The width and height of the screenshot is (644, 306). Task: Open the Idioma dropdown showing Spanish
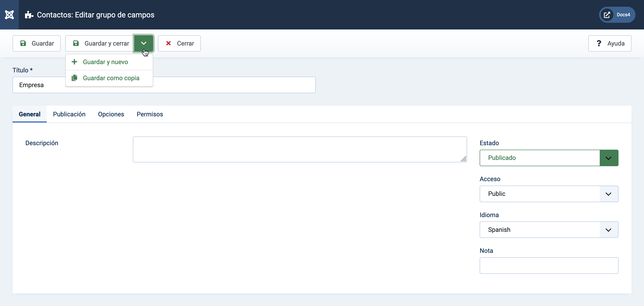pos(549,230)
